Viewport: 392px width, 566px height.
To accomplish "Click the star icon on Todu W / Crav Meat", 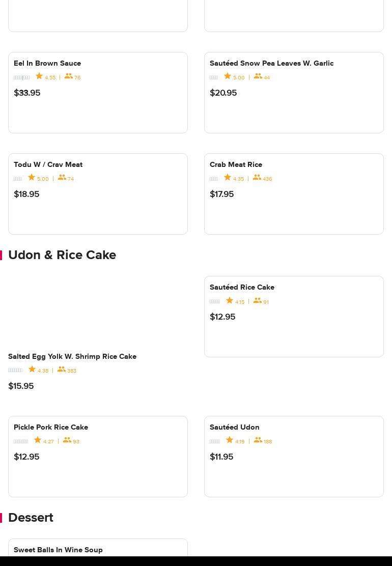I will pos(32,178).
